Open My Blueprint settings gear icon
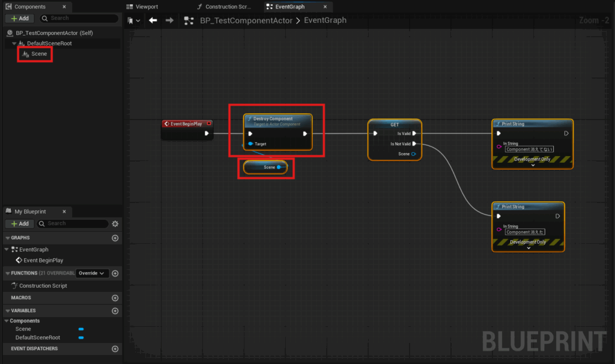Viewport: 615px width, 364px height. (115, 223)
